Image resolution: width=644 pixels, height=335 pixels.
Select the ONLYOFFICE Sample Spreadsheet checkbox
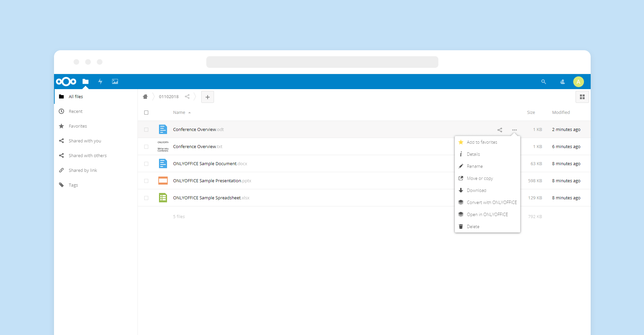[x=146, y=198]
